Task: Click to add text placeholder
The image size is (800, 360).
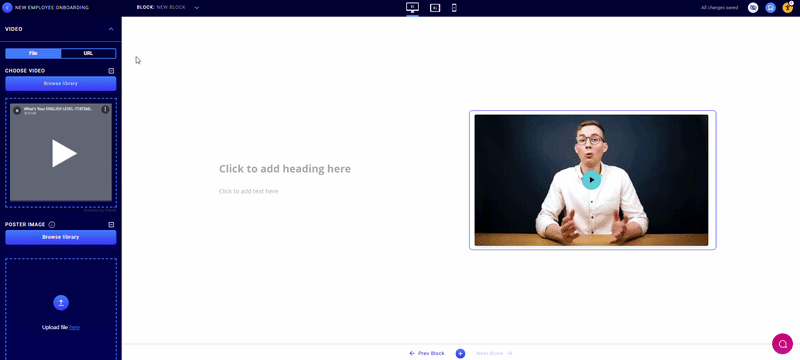Action: 248,191
